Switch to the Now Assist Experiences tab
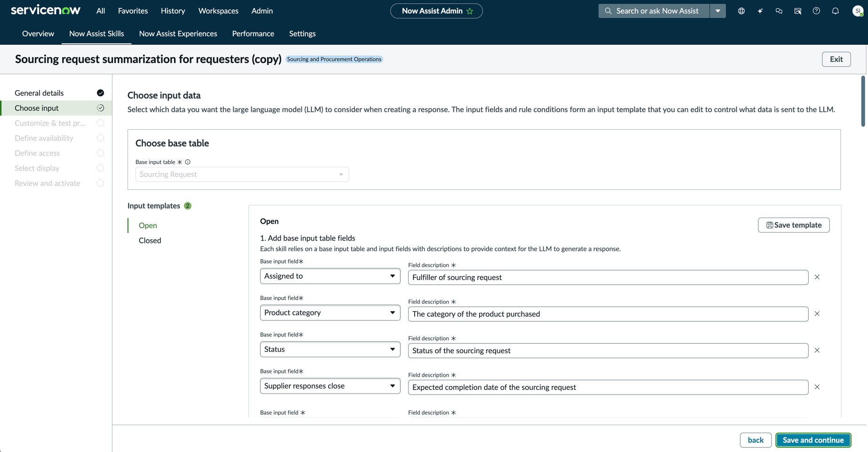868x452 pixels. (178, 34)
